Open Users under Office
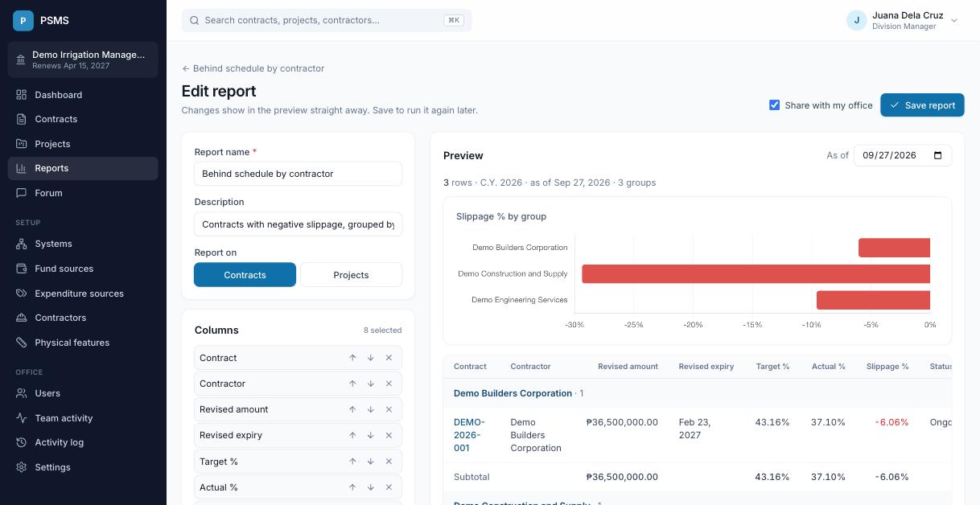The height and width of the screenshot is (505, 980). coord(83,393)
